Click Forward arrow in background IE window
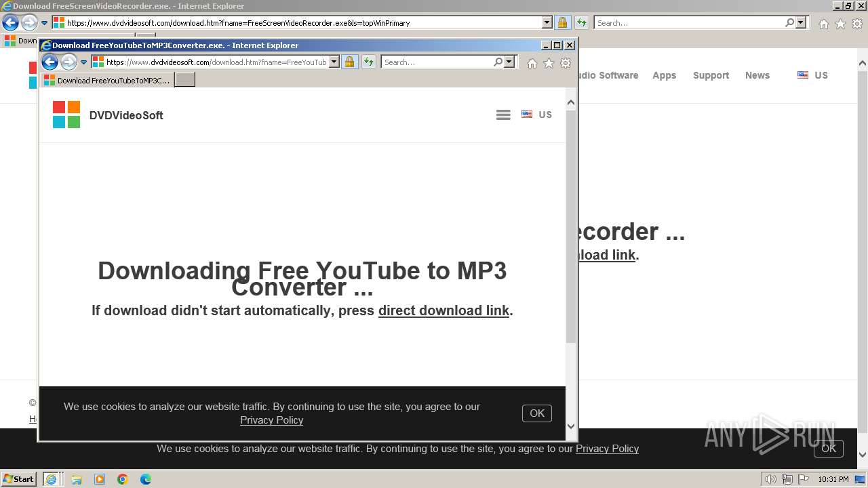868x488 pixels. (29, 23)
